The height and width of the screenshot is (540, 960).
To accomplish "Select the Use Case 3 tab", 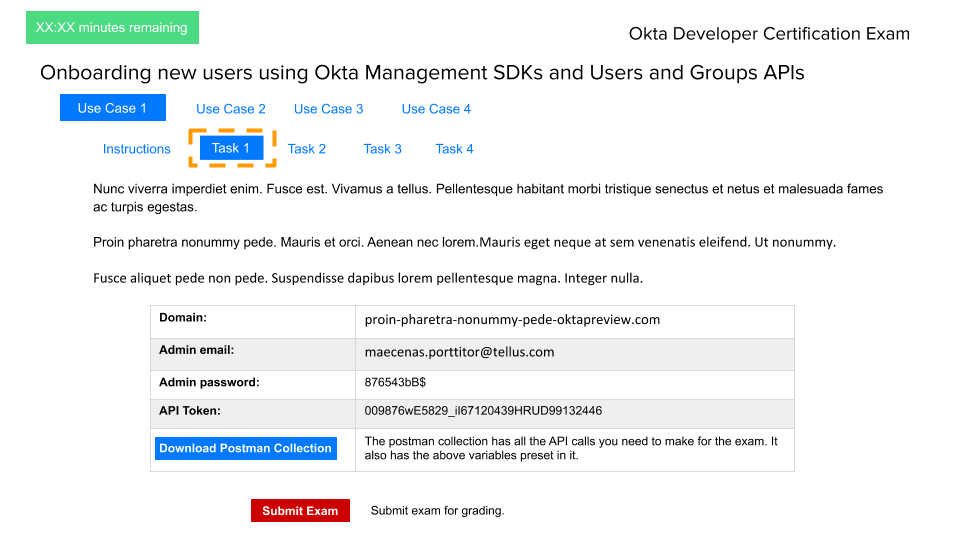I will point(328,109).
